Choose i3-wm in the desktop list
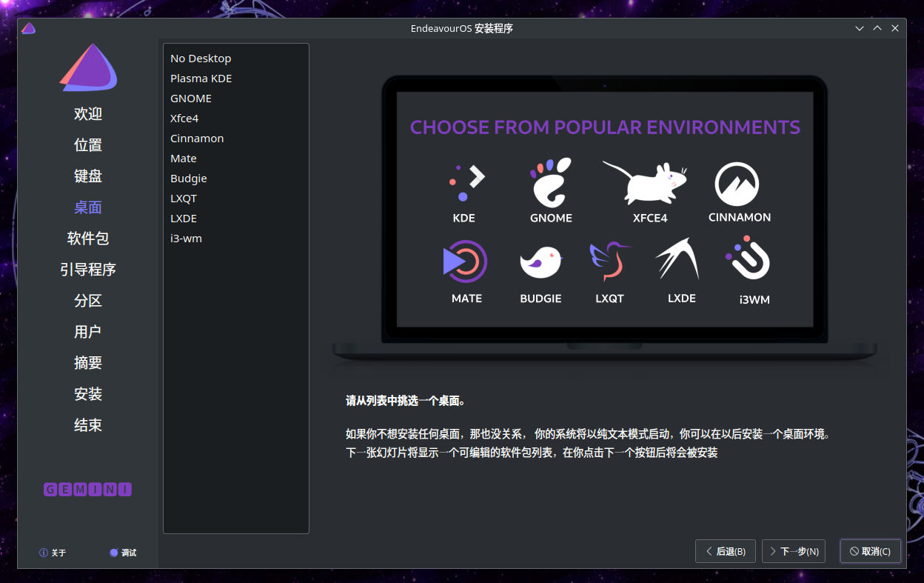The height and width of the screenshot is (583, 924). (235, 239)
